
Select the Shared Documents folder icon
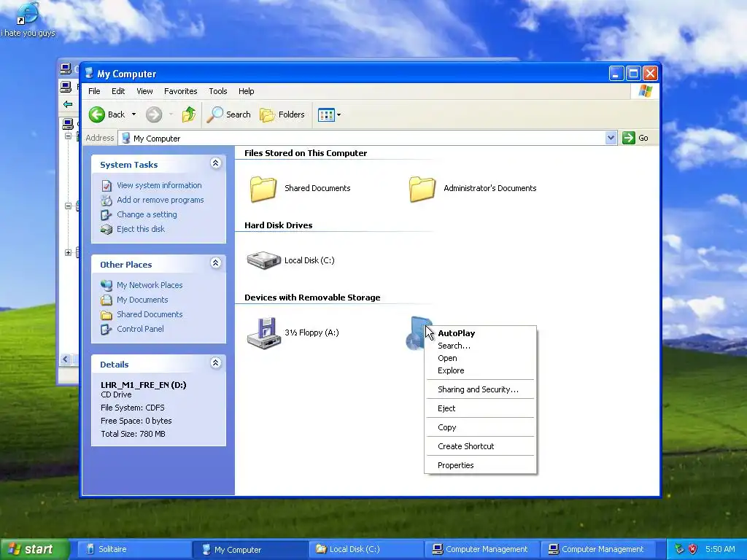(263, 189)
